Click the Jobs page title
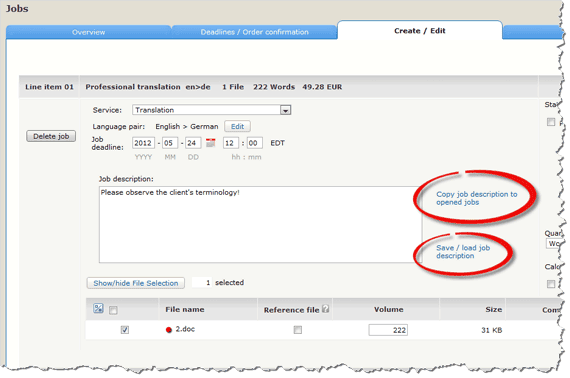Screen dimensions: 570x378 17,8
